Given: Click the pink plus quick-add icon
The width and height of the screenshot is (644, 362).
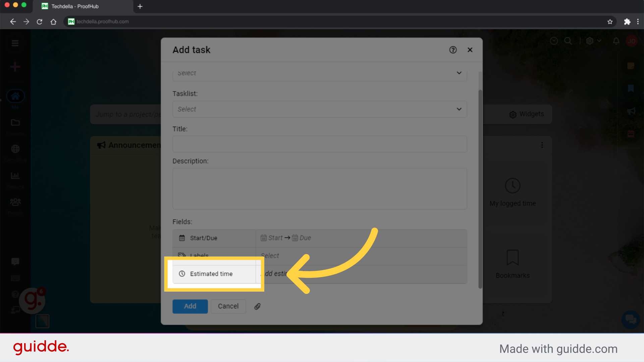Looking at the screenshot, I should point(15,67).
